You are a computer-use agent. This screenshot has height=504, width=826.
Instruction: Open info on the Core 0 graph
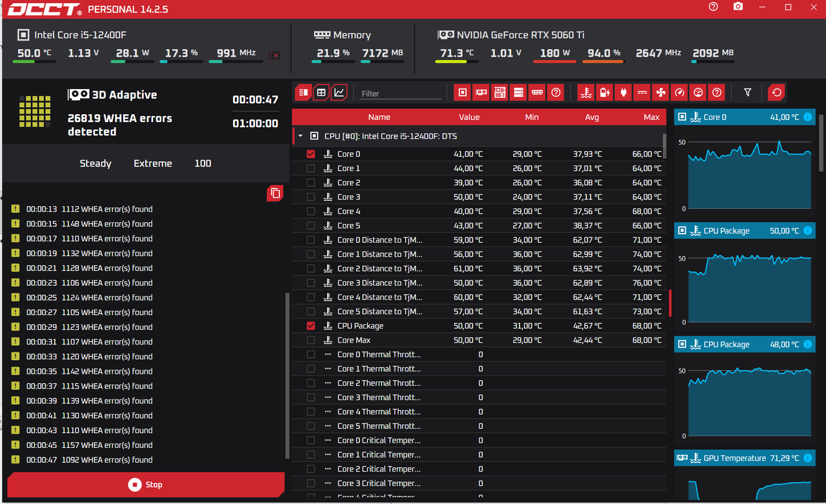808,117
